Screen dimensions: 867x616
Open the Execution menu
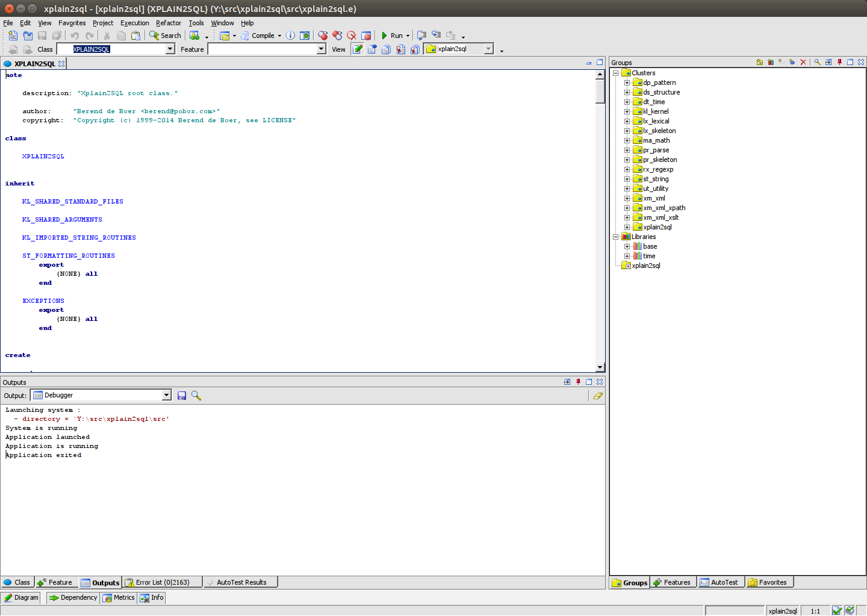pos(134,23)
